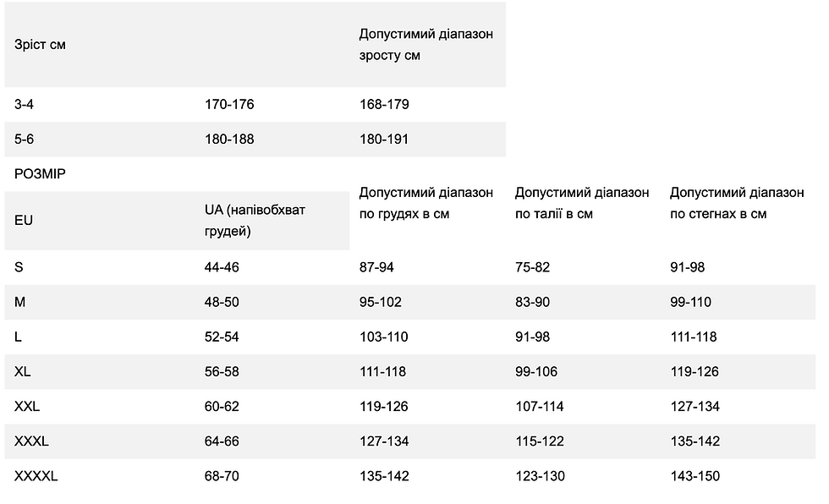
Task: Click the S size row label
Action: (19, 267)
